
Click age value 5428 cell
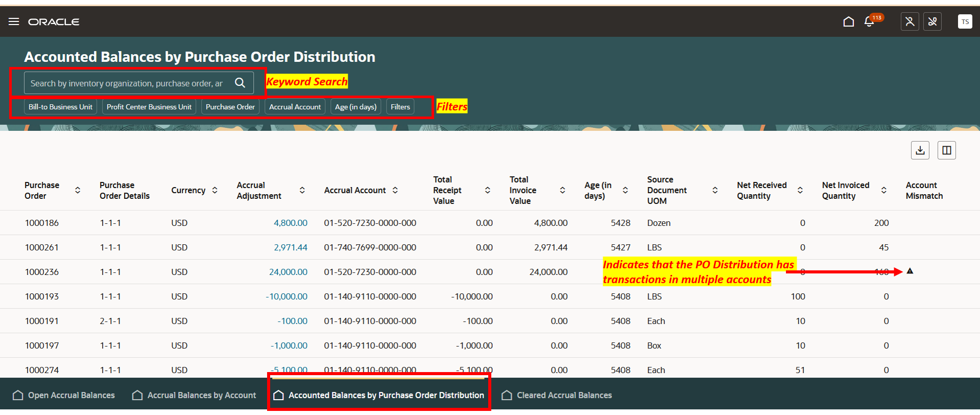[x=620, y=223]
